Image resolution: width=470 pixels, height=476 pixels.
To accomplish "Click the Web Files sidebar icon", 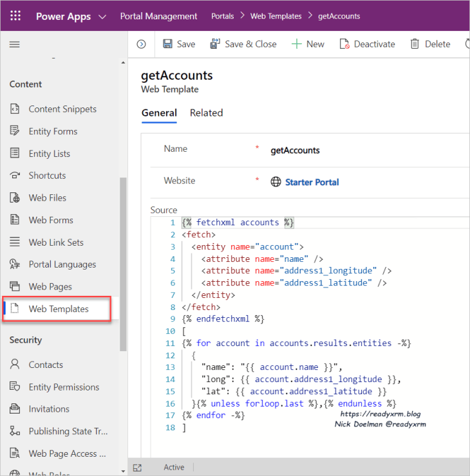I will pyautogui.click(x=15, y=197).
